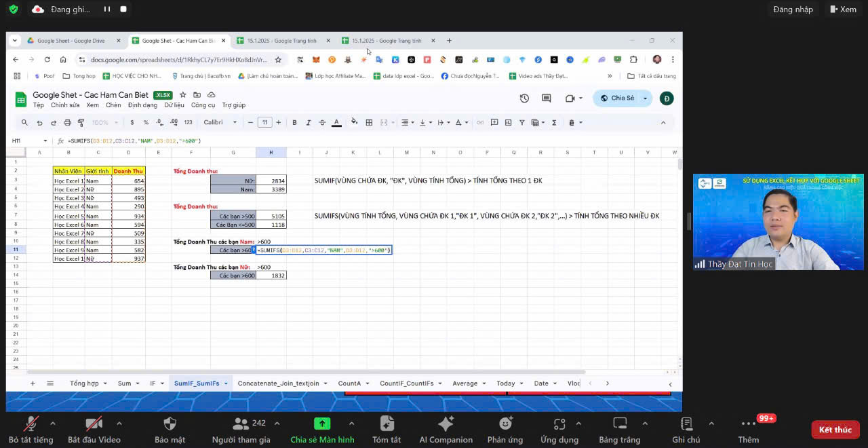The image size is (868, 448).
Task: Open the Chia Sẻ share arrow dropdown
Action: click(x=645, y=98)
